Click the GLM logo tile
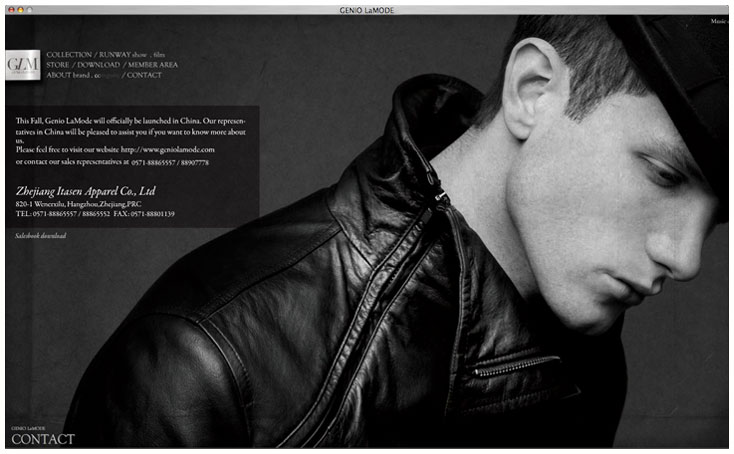This screenshot has height=454, width=734. pyautogui.click(x=23, y=65)
